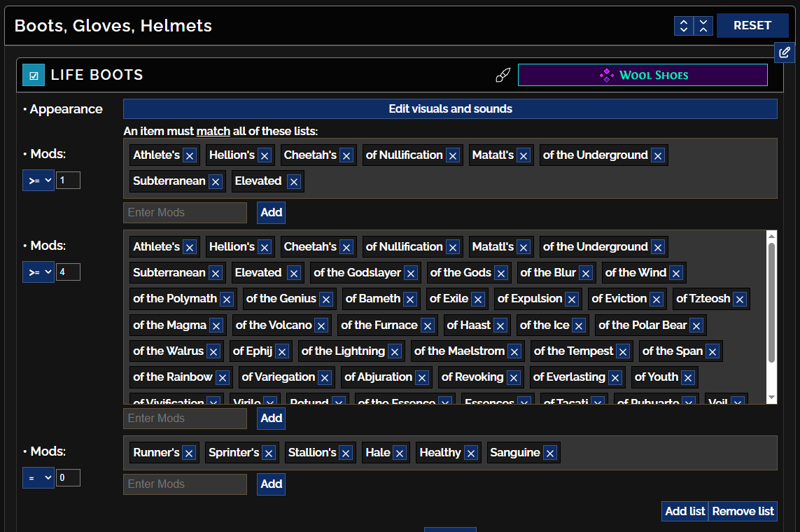Open the >= operator dropdown with value 4
Viewport: 800px width, 532px height.
tap(38, 272)
